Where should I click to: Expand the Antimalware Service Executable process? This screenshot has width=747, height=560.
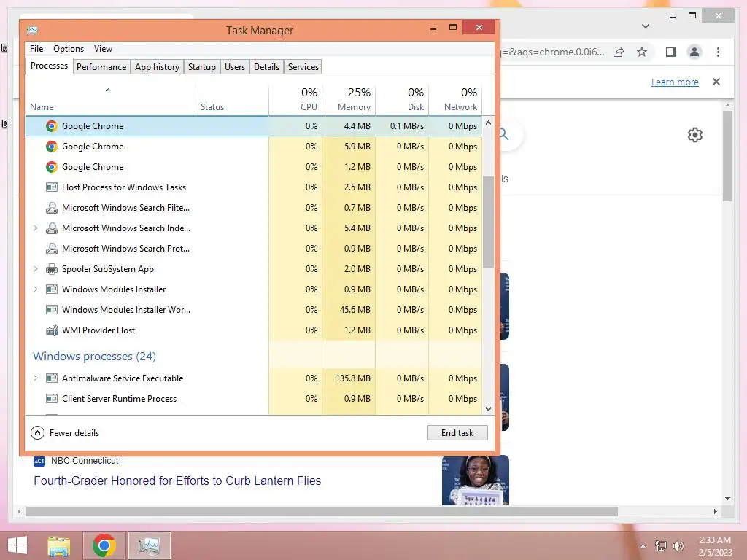(35, 378)
